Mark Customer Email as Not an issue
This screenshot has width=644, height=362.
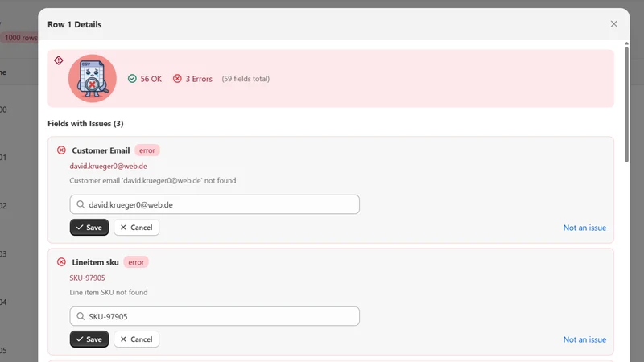click(584, 228)
